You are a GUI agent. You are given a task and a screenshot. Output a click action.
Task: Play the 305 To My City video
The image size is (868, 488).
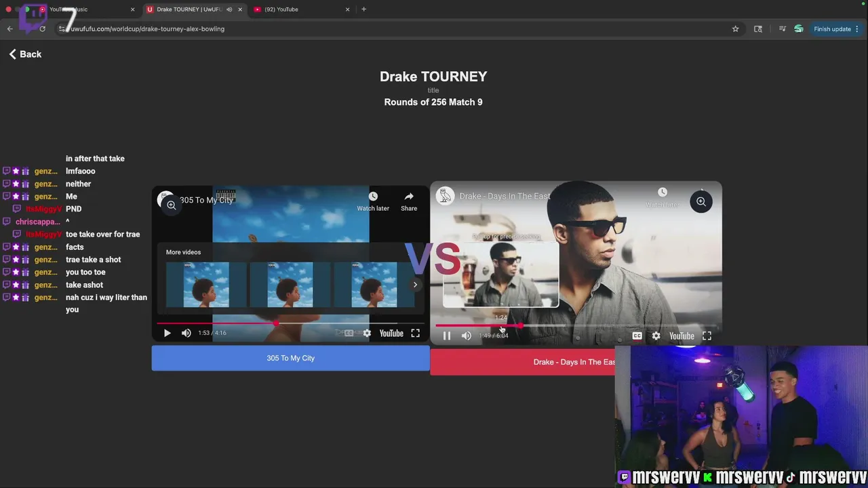pos(167,333)
